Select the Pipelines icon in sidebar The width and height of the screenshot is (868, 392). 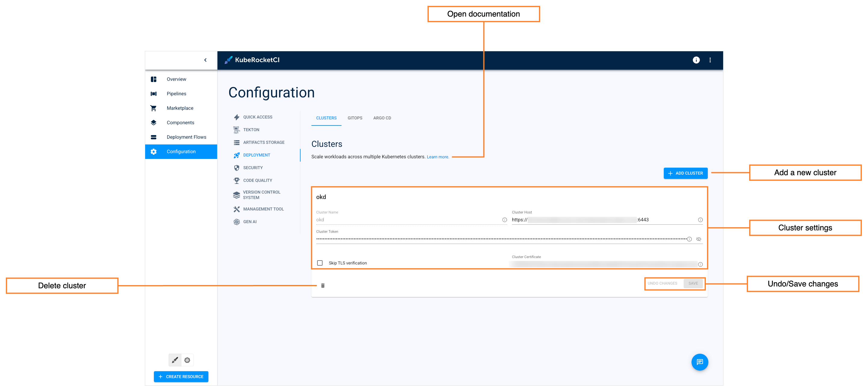coord(154,93)
